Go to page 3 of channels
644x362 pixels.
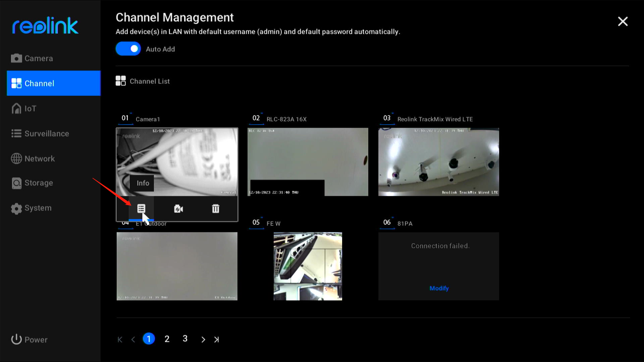(185, 339)
